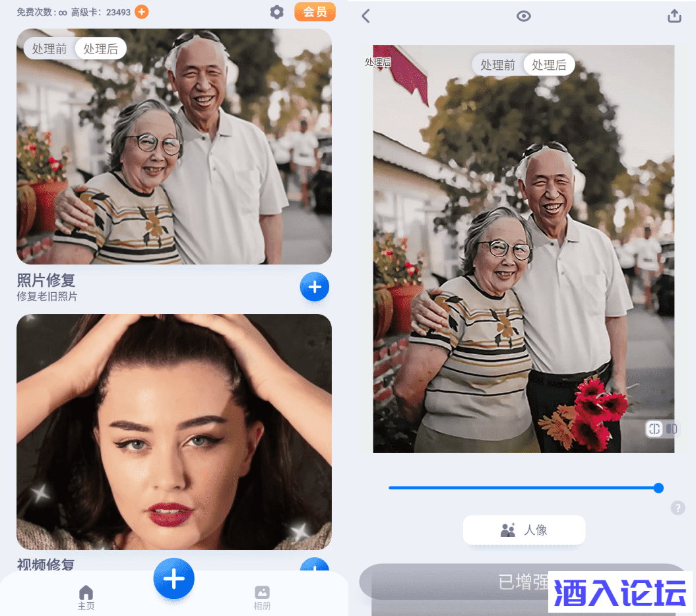Viewport: 696px width, 616px height.
Task: Enable split-slider comparison mode icon
Action: tap(654, 429)
